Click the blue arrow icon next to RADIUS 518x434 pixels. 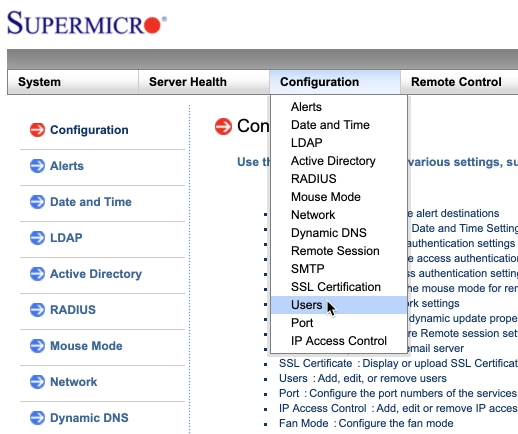(x=37, y=310)
